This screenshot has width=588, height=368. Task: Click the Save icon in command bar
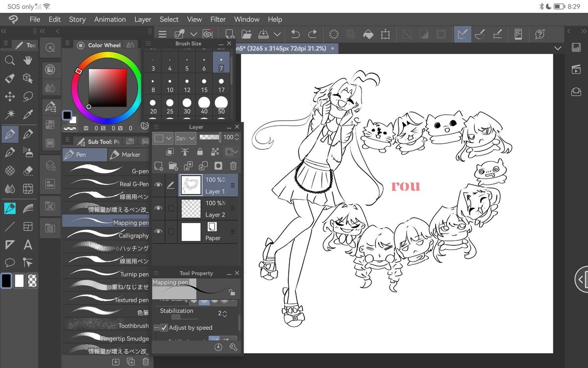264,34
